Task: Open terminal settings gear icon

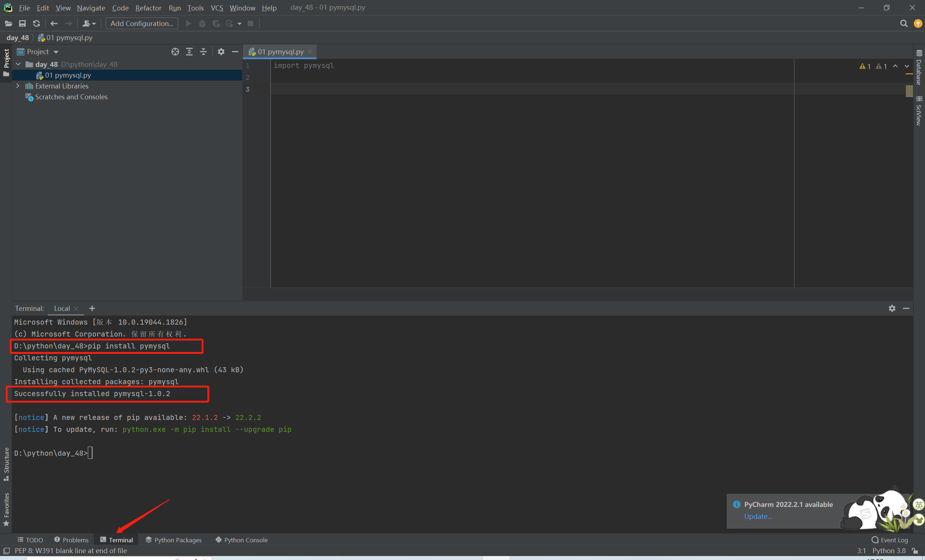Action: click(892, 308)
